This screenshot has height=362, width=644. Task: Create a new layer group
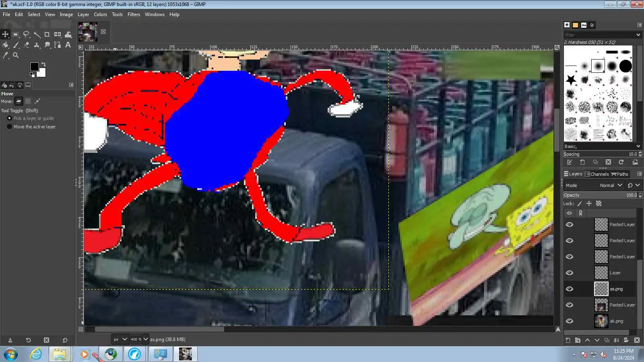pos(578,340)
